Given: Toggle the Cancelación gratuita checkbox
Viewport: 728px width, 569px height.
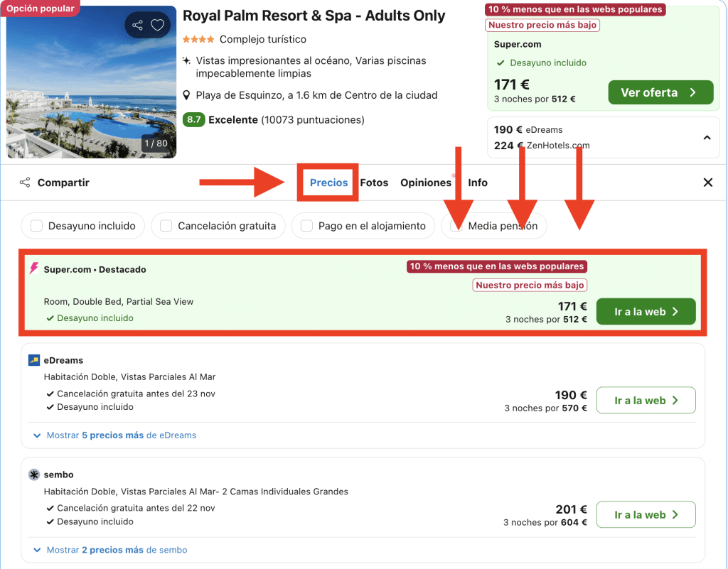Looking at the screenshot, I should 166,226.
